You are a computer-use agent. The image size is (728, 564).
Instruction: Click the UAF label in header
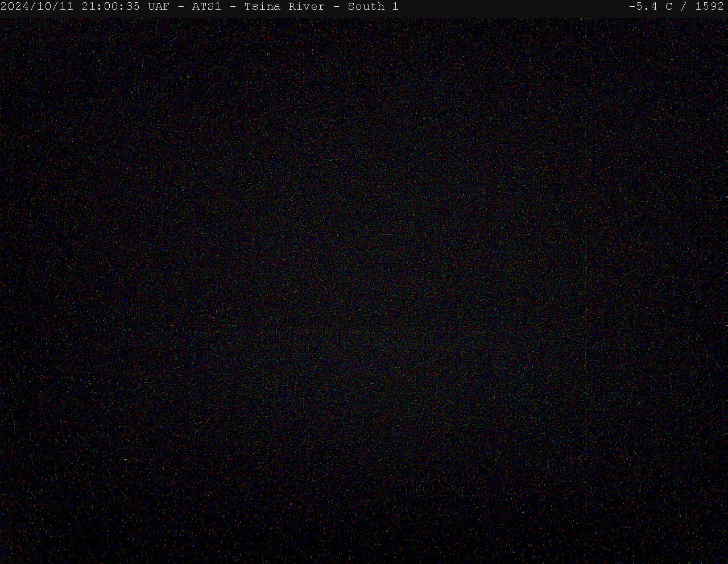159,7
